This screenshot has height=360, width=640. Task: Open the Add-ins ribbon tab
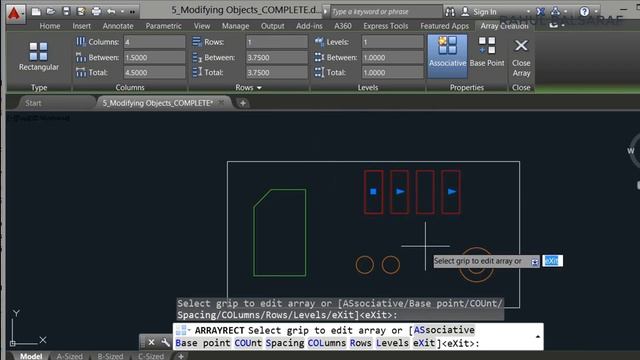(x=309, y=26)
